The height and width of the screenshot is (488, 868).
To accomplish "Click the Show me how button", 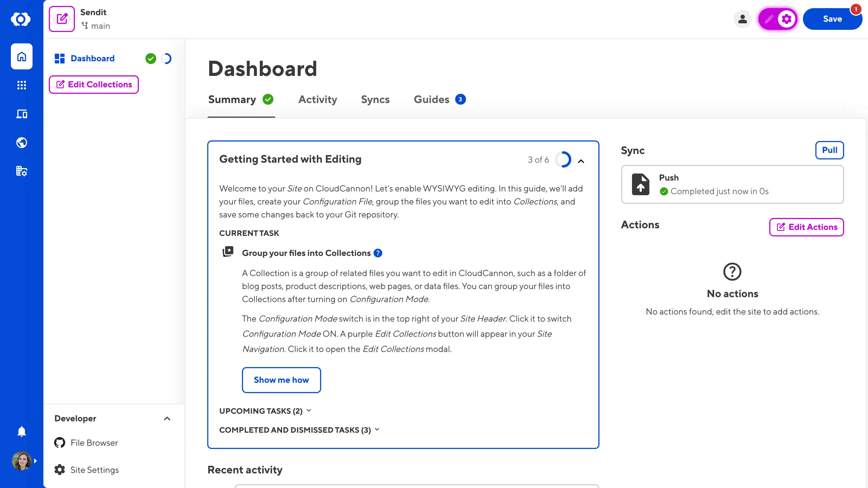I will 281,380.
